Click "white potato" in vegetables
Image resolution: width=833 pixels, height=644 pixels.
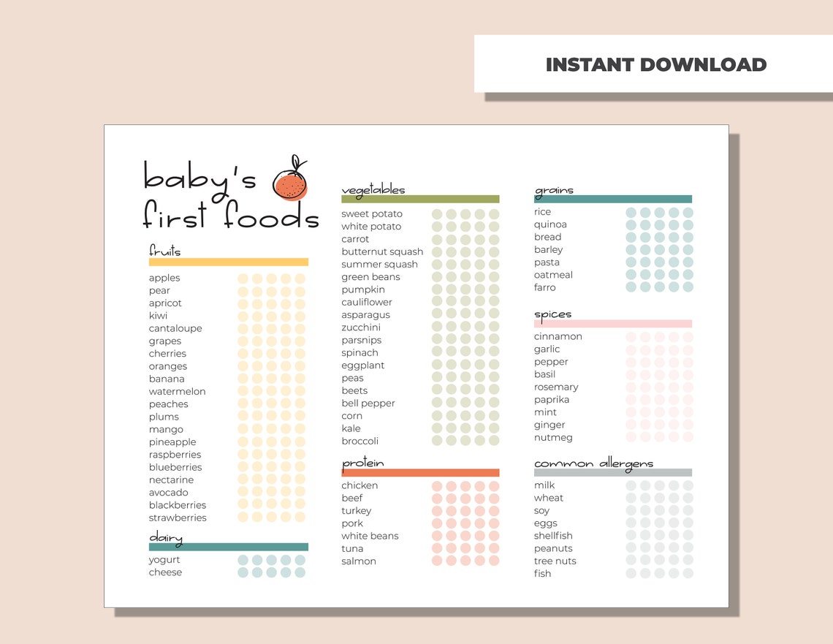pos(371,227)
